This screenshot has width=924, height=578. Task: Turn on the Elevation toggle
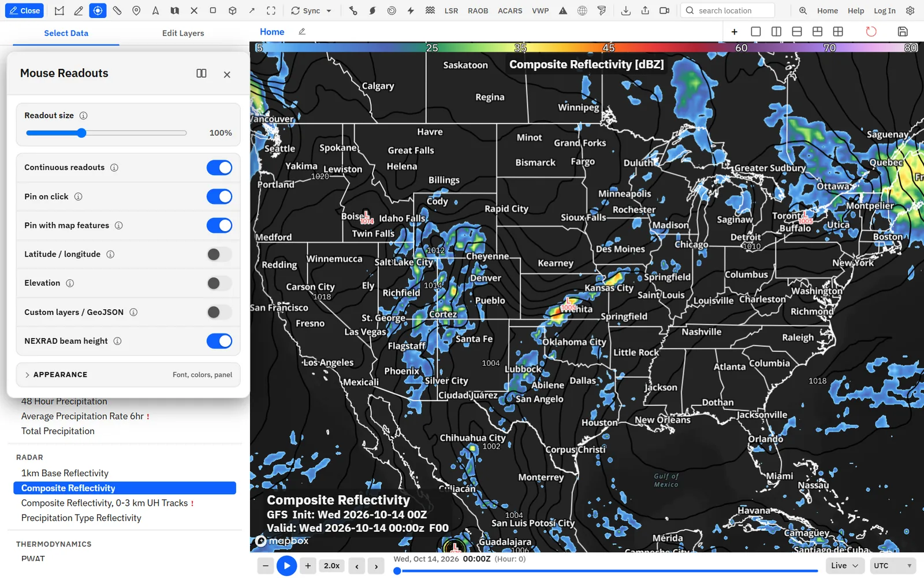[219, 283]
